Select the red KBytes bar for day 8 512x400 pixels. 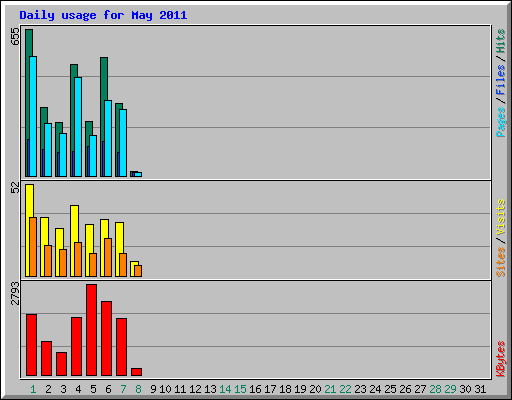[136, 372]
